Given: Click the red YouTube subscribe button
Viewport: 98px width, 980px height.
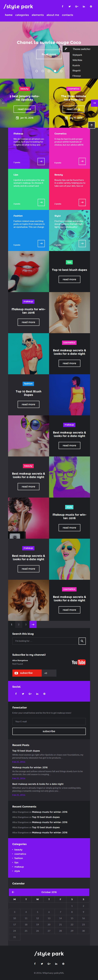Looking at the screenshot, I should 27,673.
